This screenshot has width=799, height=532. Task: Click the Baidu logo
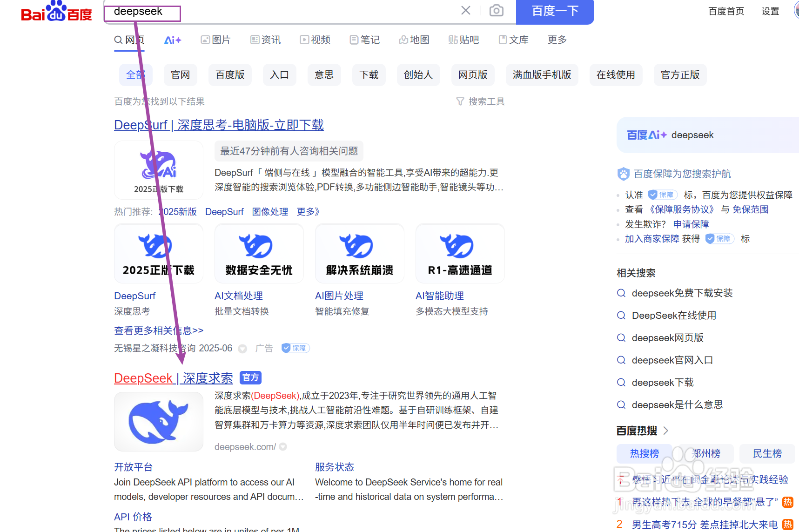55,12
